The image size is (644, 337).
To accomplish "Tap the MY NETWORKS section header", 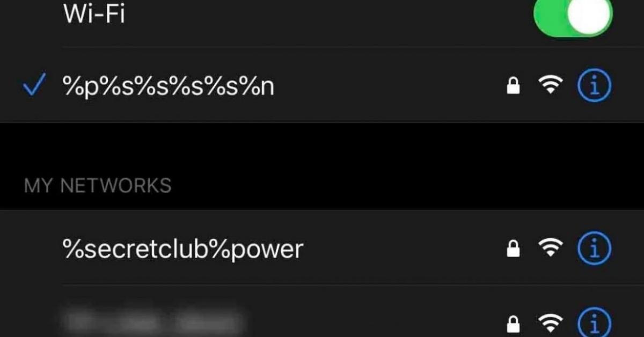I will (98, 186).
